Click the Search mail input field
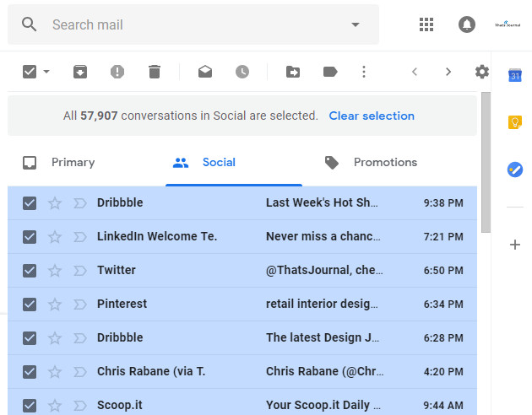The width and height of the screenshot is (532, 415). coord(193,24)
